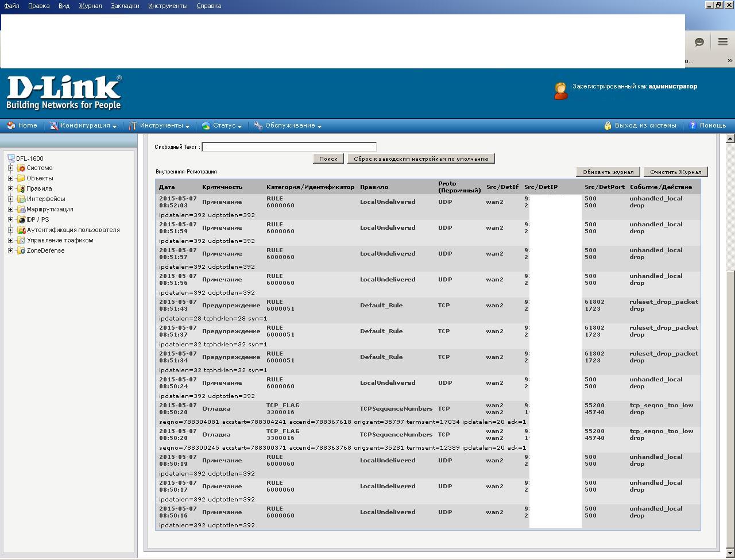This screenshot has width=735, height=560.
Task: Open the Инструменты dropdown in D-Link navbar
Action: (159, 125)
